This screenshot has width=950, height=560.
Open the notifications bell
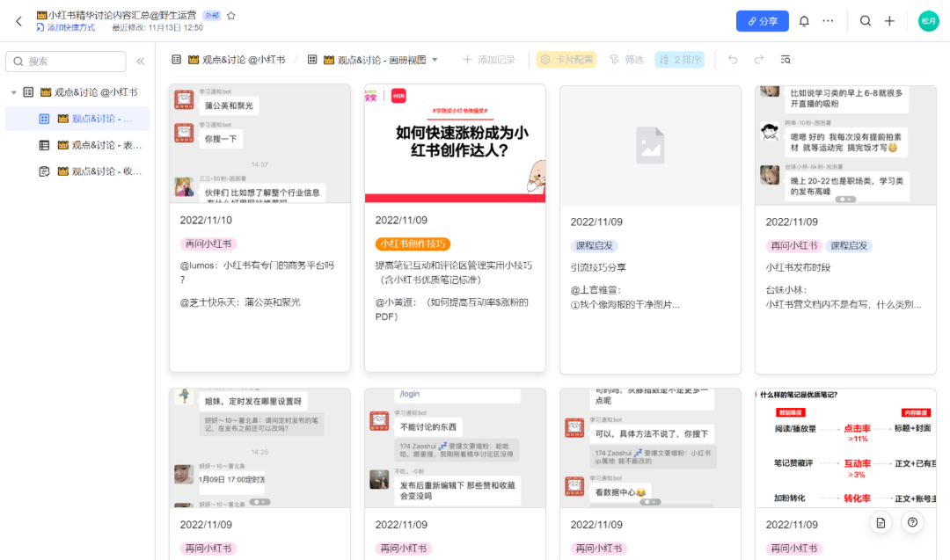(x=804, y=21)
